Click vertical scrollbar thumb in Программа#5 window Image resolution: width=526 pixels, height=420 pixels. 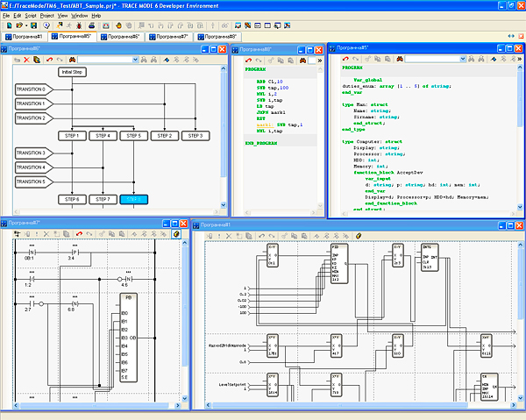(520, 98)
